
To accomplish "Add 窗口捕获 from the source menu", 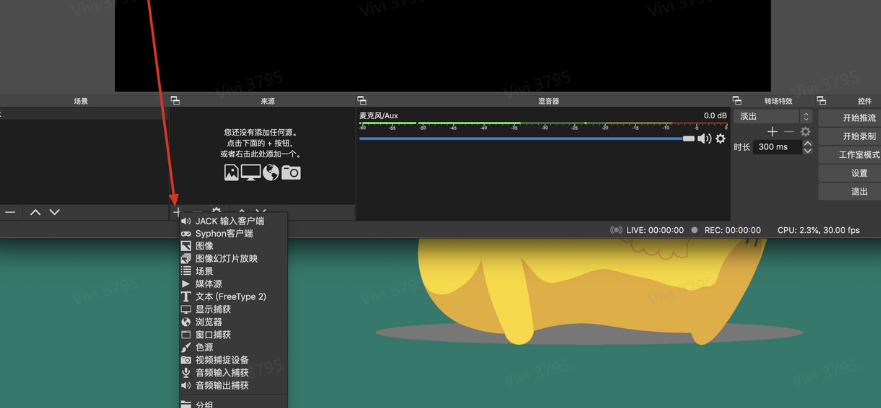I will [x=233, y=334].
